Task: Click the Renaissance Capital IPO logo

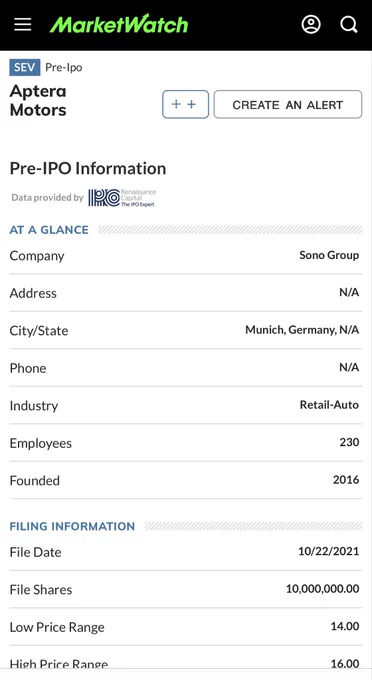Action: pos(122,198)
